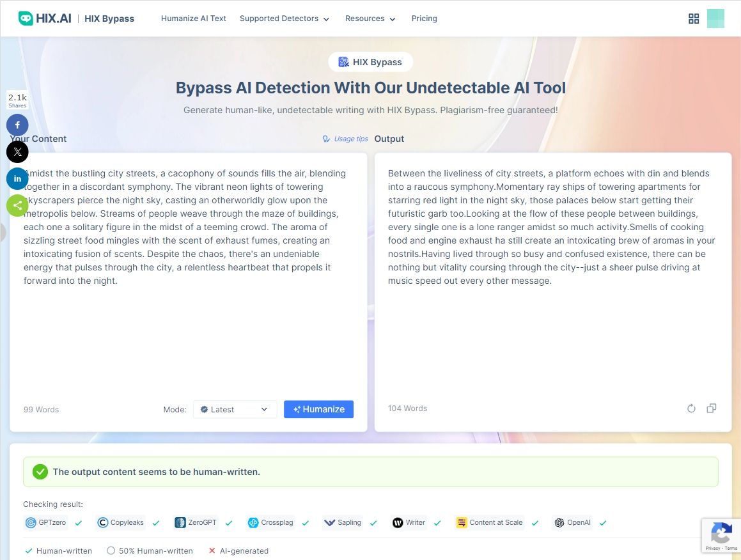The height and width of the screenshot is (560, 741).
Task: Click the 104 Words counter
Action: (407, 408)
